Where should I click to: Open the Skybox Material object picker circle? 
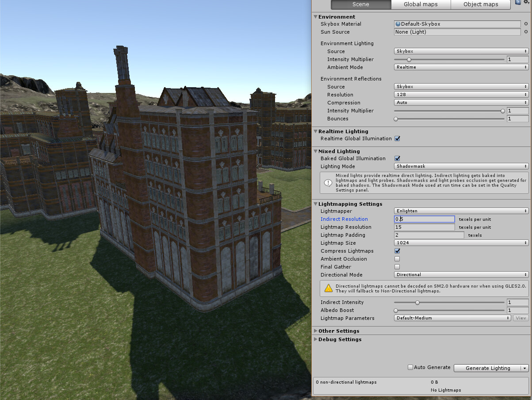[526, 24]
